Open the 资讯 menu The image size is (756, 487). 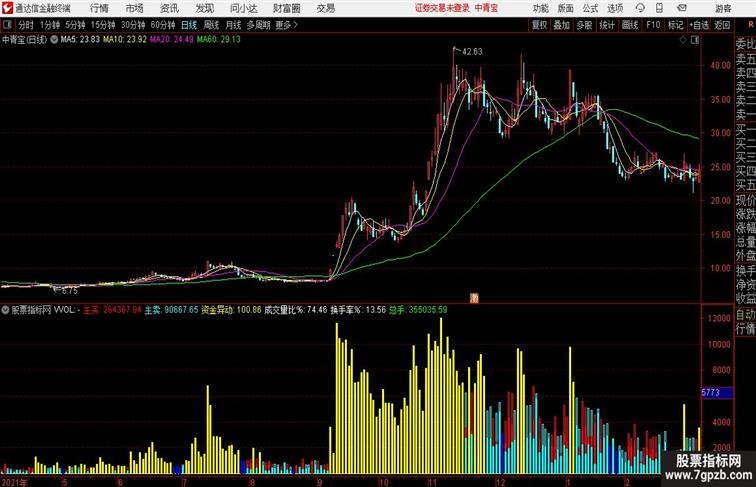(x=169, y=8)
